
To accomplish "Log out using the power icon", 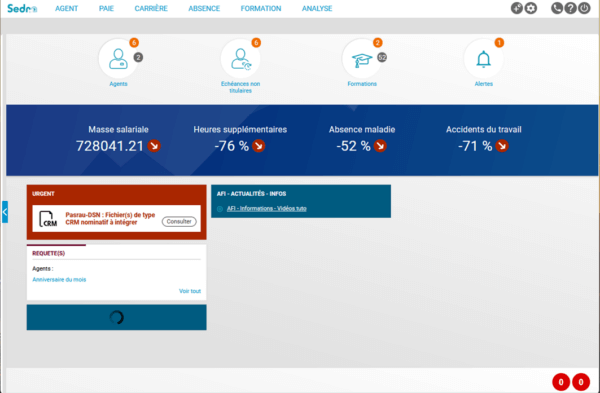I will click(584, 8).
